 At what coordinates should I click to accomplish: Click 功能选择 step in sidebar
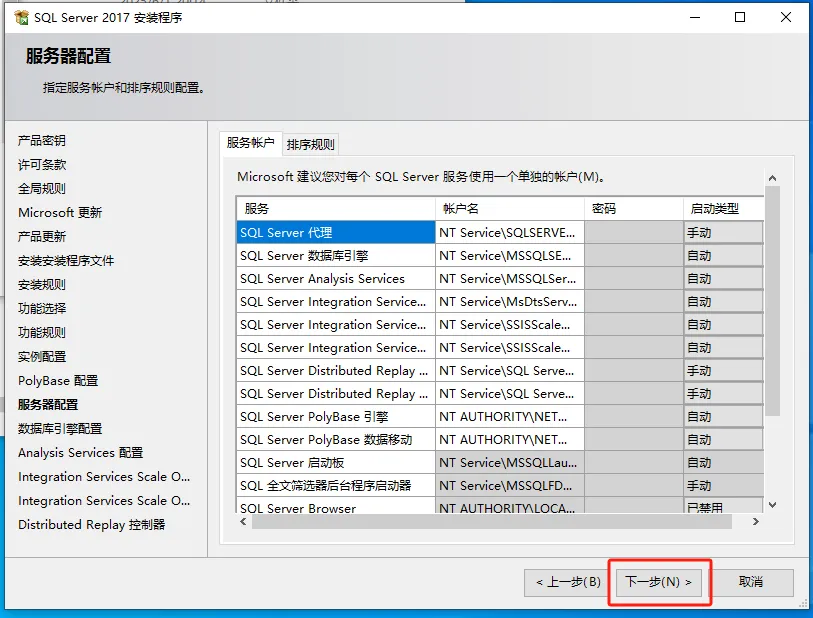[42, 308]
